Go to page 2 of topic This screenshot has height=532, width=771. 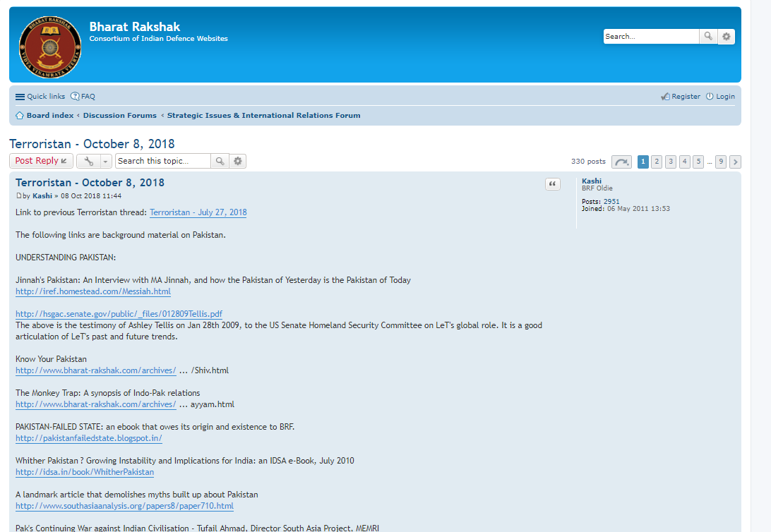coord(657,162)
